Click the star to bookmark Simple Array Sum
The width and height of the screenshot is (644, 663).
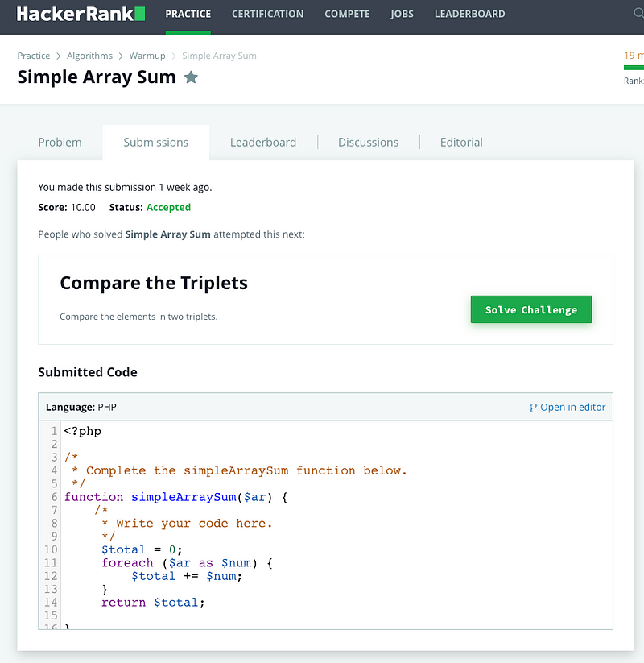coord(191,77)
